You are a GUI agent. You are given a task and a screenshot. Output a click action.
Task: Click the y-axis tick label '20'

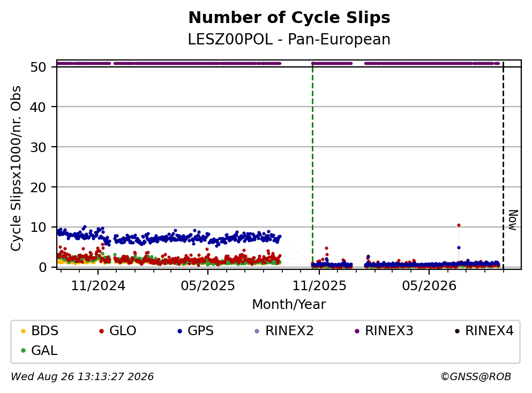(38, 187)
